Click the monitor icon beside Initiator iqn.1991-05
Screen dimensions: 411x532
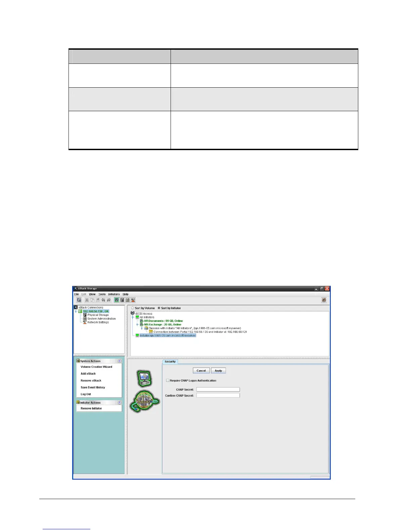coord(137,335)
